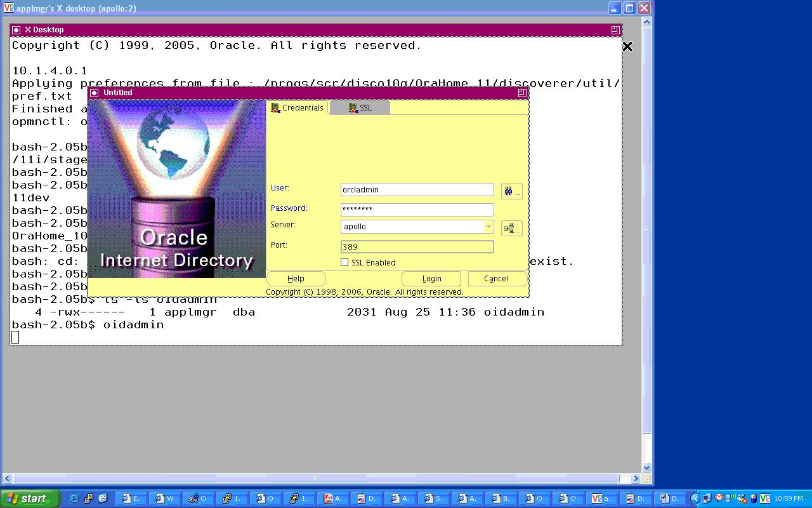Click the Cancel button in login dialog

[496, 279]
